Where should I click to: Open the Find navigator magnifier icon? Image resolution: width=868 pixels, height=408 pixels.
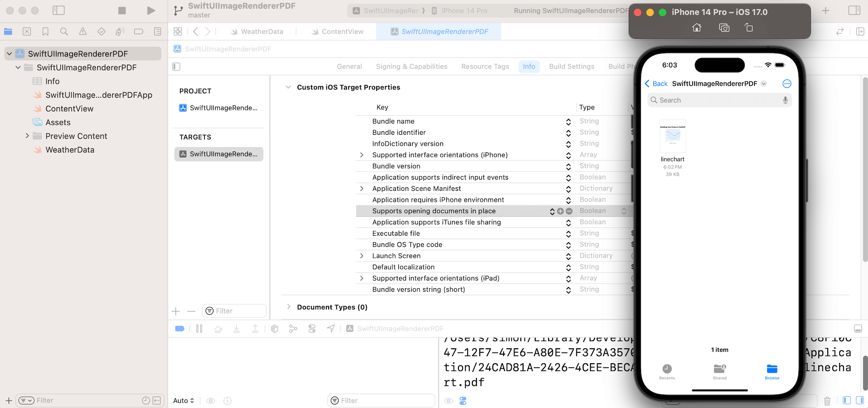pyautogui.click(x=64, y=32)
